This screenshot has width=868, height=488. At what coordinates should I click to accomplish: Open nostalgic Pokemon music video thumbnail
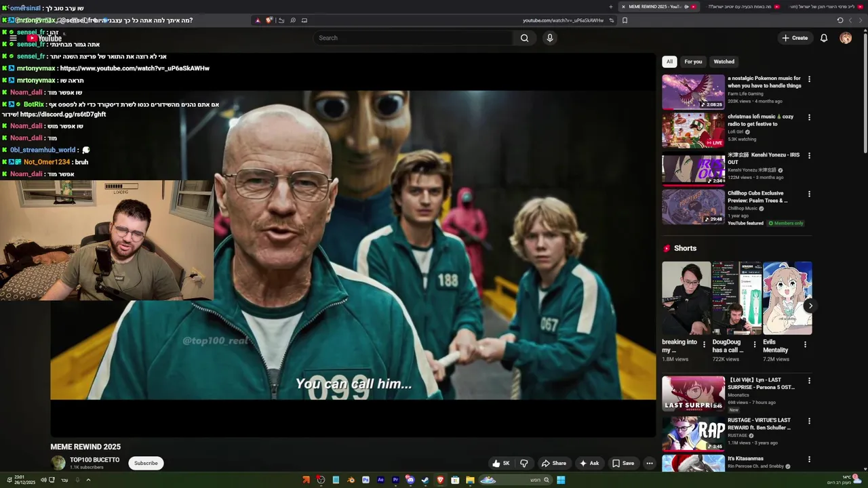click(x=693, y=91)
